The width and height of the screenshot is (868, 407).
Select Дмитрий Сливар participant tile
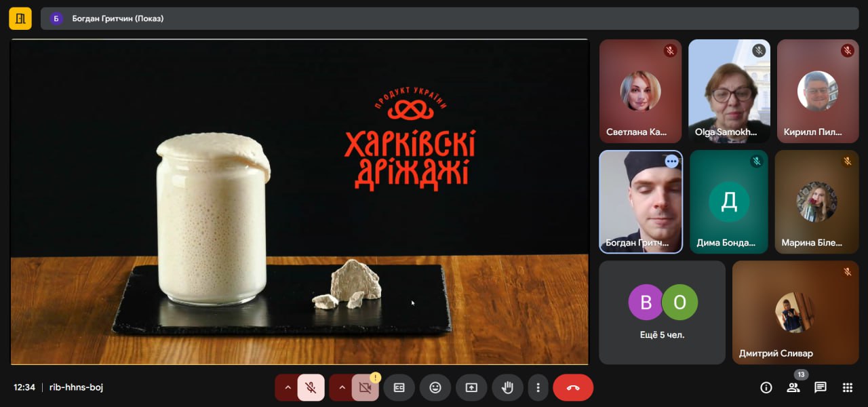795,312
